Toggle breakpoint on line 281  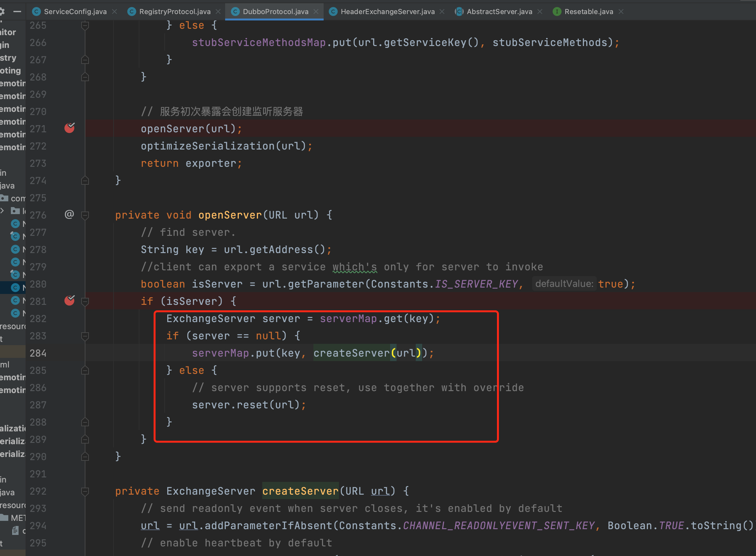[69, 300]
